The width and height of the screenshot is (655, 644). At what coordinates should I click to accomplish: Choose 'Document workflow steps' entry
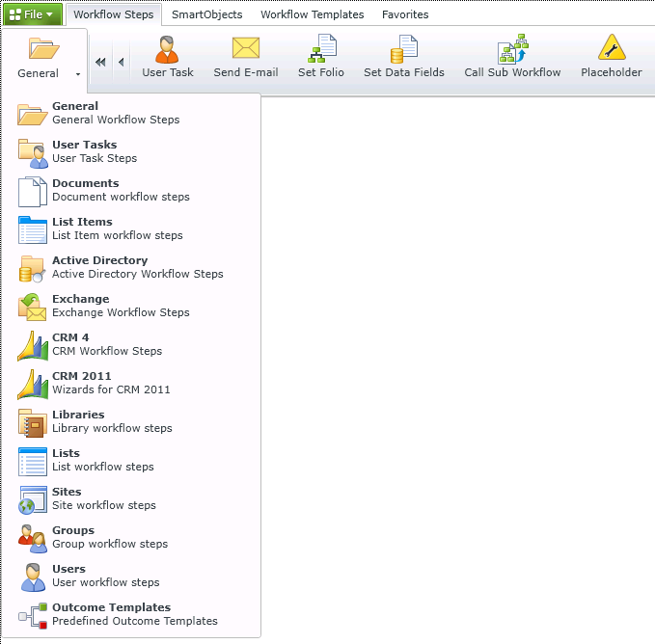pyautogui.click(x=121, y=197)
